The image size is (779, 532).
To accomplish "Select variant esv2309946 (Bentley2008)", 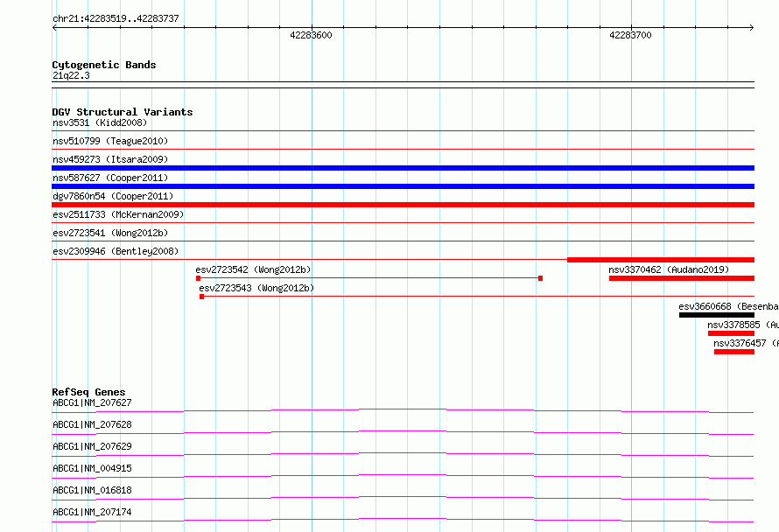I will (x=116, y=251).
